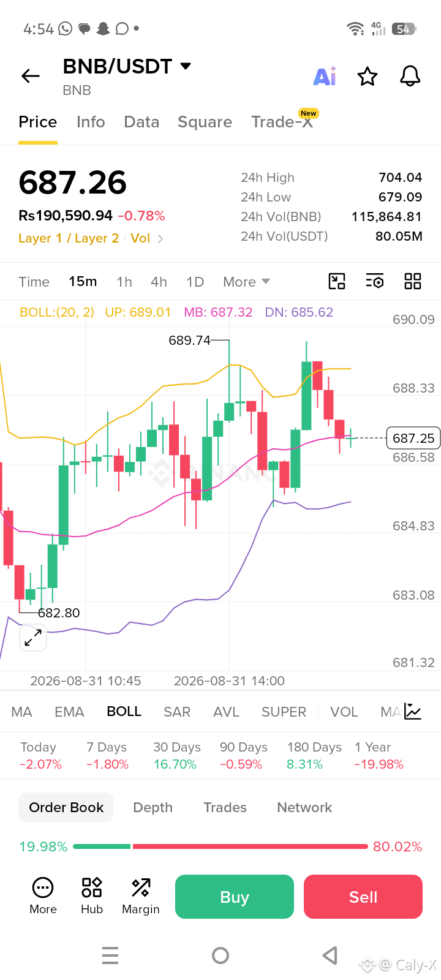Switch to the Trade-X tab
Image resolution: width=441 pixels, height=980 pixels.
[282, 122]
